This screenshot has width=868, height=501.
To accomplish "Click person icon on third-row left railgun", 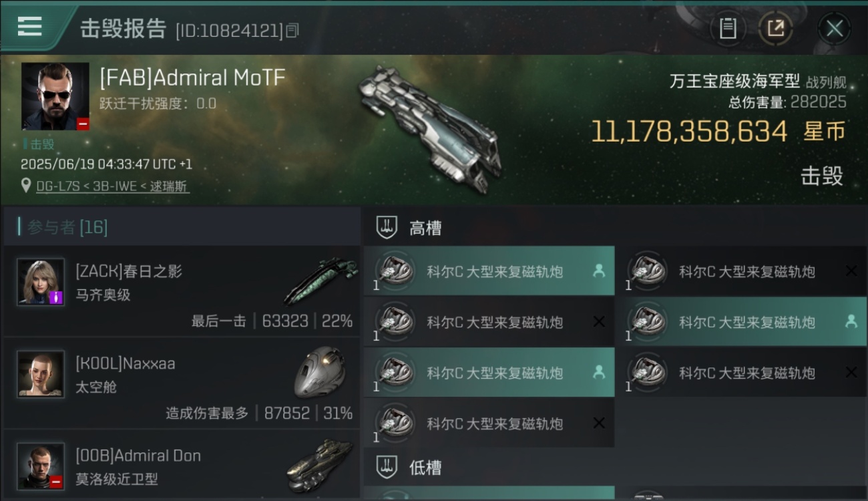I will click(599, 373).
